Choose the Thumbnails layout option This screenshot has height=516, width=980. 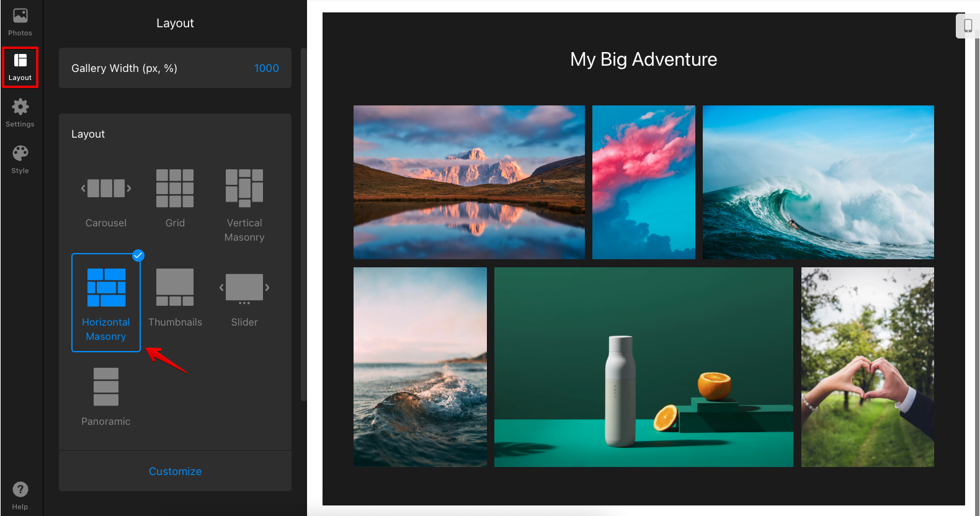[175, 298]
